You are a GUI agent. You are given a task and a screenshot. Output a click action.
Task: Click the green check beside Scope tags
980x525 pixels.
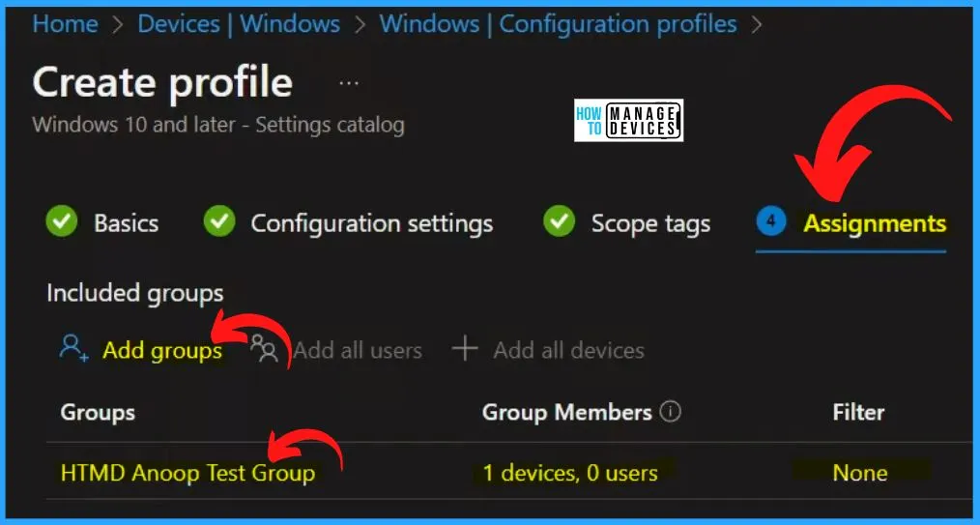[560, 221]
